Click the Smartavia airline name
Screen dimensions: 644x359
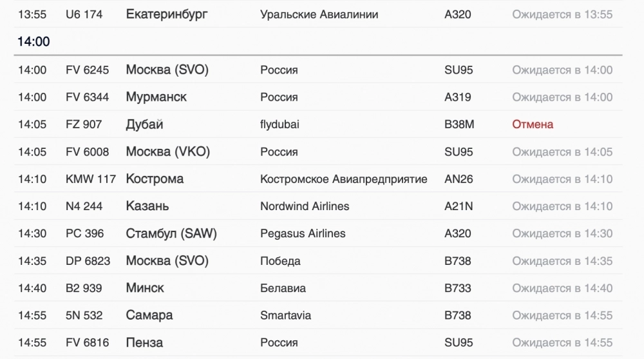[285, 316]
